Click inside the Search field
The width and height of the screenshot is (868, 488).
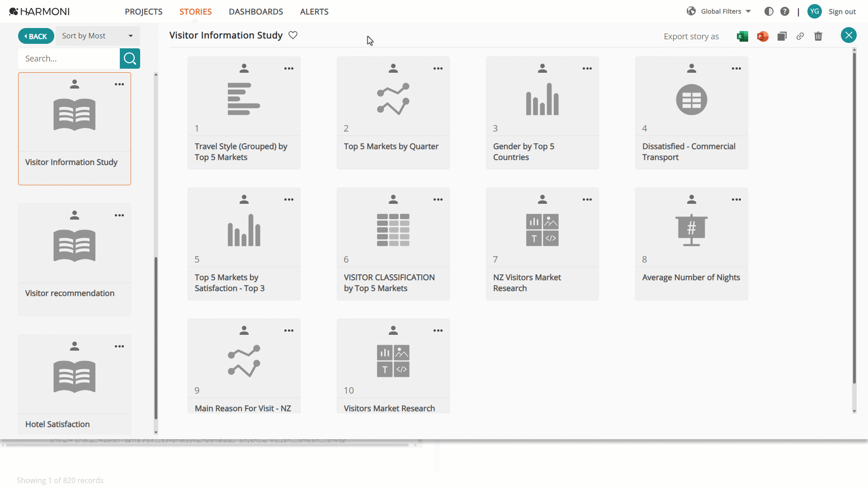click(x=69, y=58)
